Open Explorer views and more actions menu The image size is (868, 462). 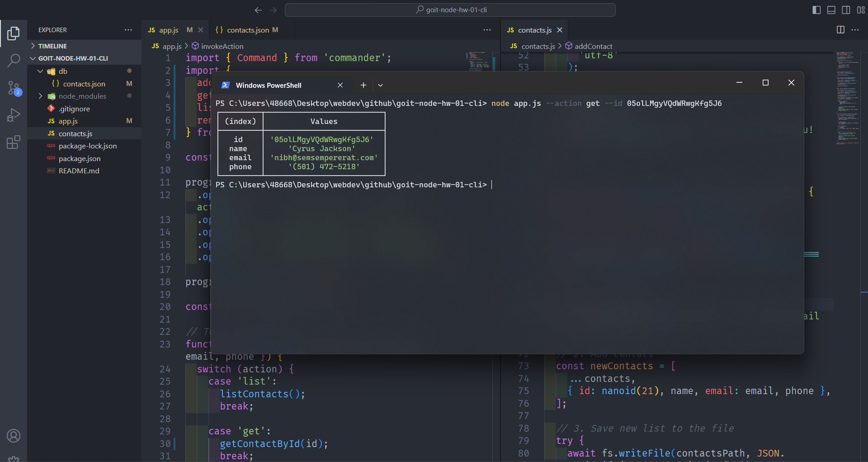pyautogui.click(x=128, y=30)
